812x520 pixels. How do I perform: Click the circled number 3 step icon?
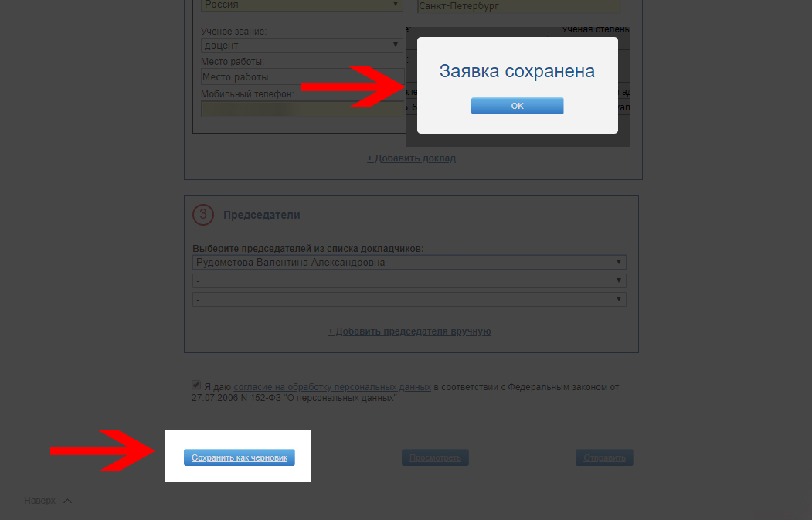click(x=203, y=215)
